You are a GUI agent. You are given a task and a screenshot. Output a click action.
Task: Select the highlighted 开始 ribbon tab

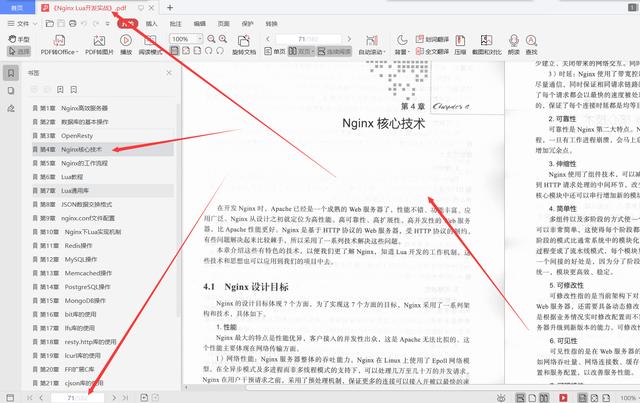tap(127, 24)
